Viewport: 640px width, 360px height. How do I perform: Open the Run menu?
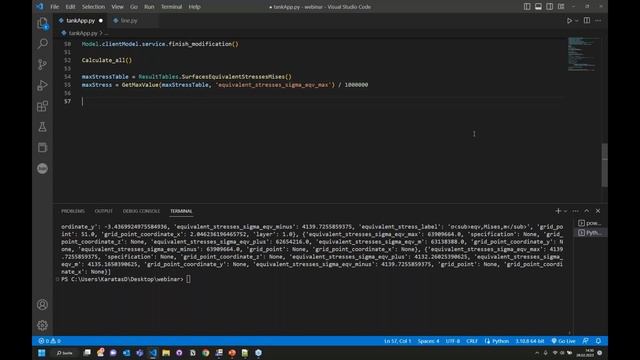pos(149,7)
